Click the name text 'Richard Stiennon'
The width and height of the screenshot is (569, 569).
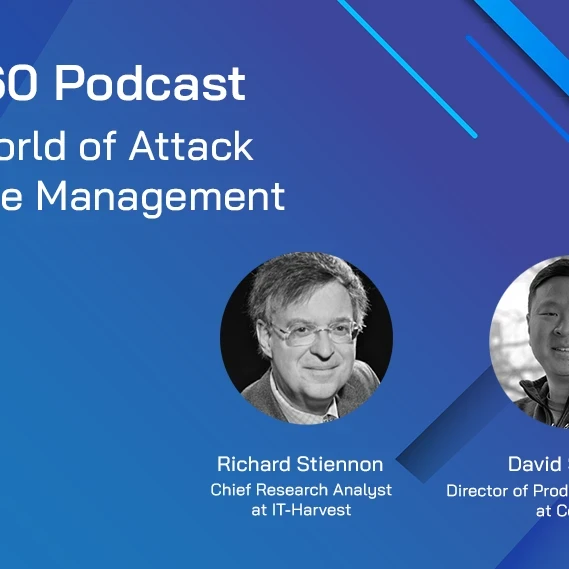click(300, 464)
